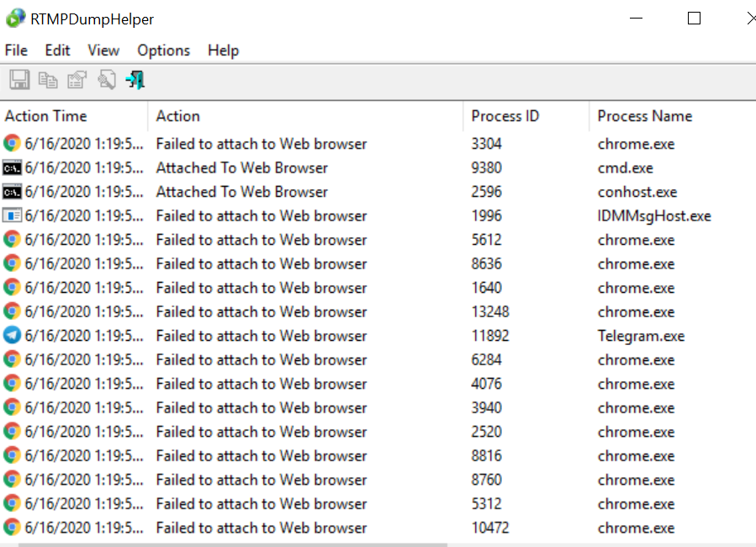
Task: Select the Telegram.exe row icon
Action: 12,335
